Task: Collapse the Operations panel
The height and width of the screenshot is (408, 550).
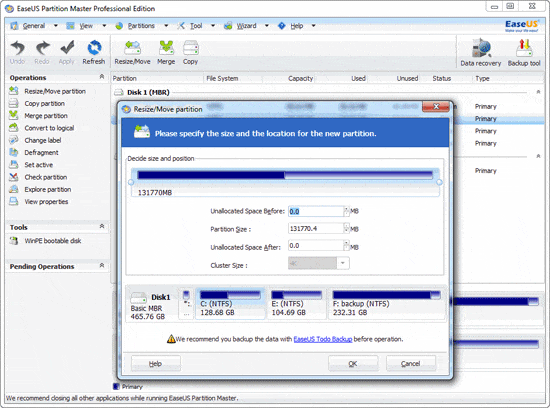Action: pos(102,76)
